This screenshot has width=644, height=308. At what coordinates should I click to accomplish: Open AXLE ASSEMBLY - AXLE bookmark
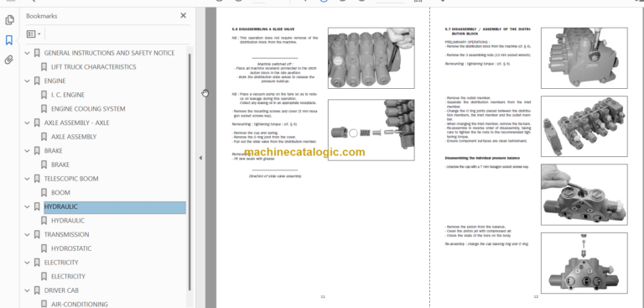(76, 123)
